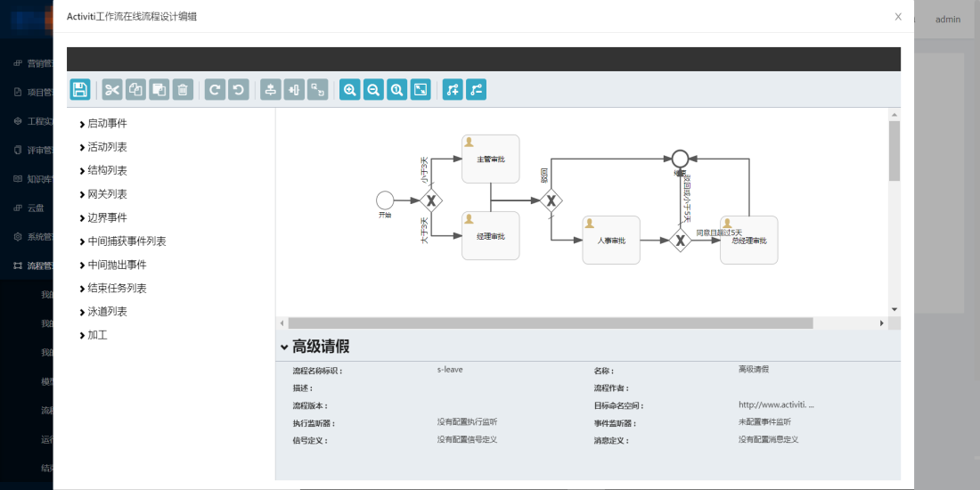Image resolution: width=980 pixels, height=490 pixels.
Task: Expand the 启动事件 palette group
Action: pyautogui.click(x=103, y=124)
